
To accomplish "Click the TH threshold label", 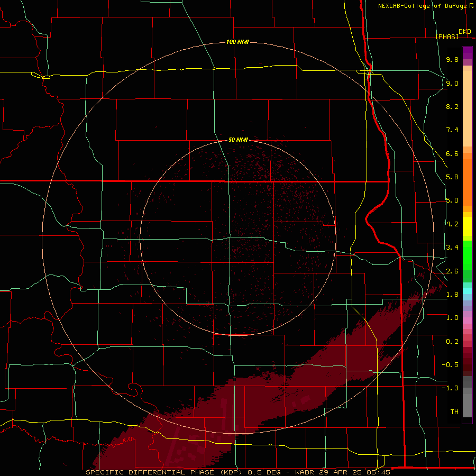I will pos(454,412).
